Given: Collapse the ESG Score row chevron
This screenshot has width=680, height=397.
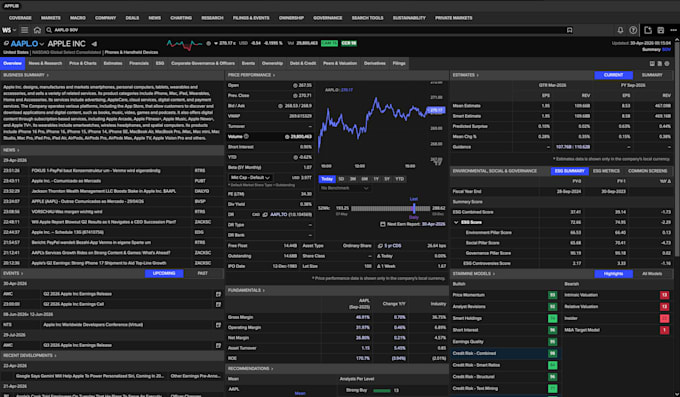Looking at the screenshot, I should coord(456,223).
